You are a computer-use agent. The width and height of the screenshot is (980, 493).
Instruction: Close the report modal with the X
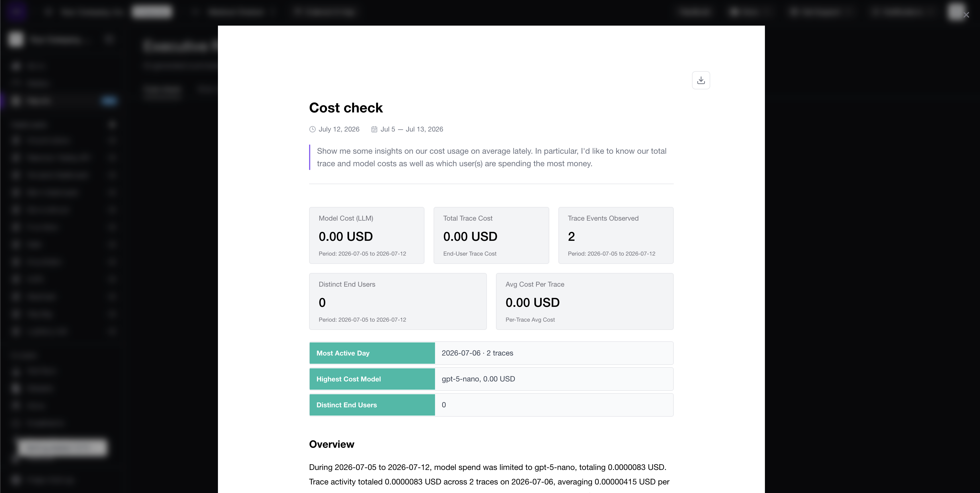966,15
